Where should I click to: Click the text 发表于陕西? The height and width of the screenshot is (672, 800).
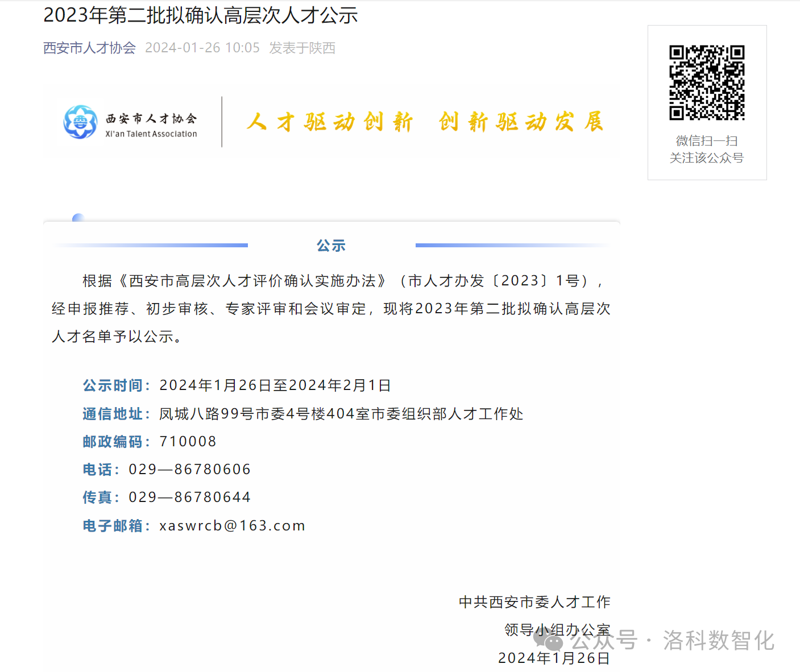tap(302, 48)
